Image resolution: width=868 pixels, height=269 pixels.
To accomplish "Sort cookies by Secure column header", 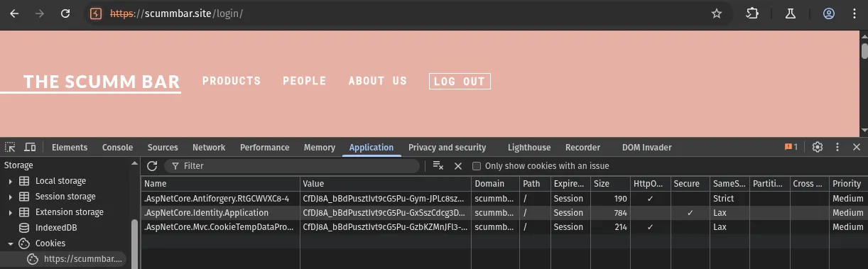I will [x=690, y=184].
